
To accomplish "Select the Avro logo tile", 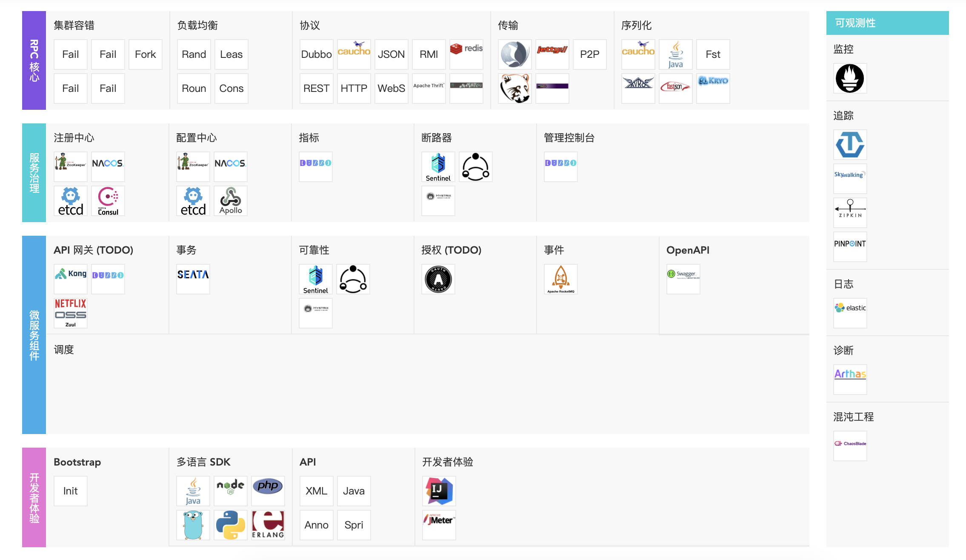I will tap(638, 89).
